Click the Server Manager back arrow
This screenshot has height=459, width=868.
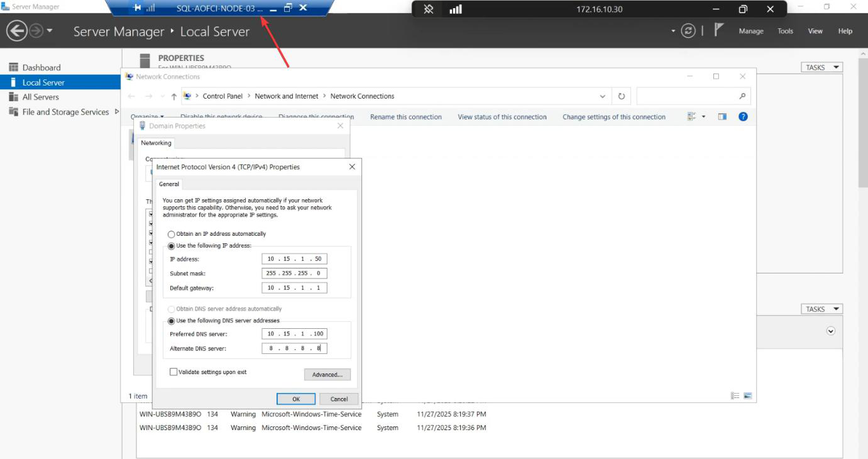[17, 31]
